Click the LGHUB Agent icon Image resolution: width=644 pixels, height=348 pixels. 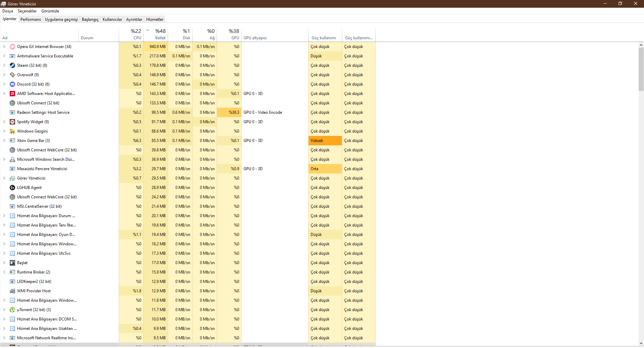point(12,188)
